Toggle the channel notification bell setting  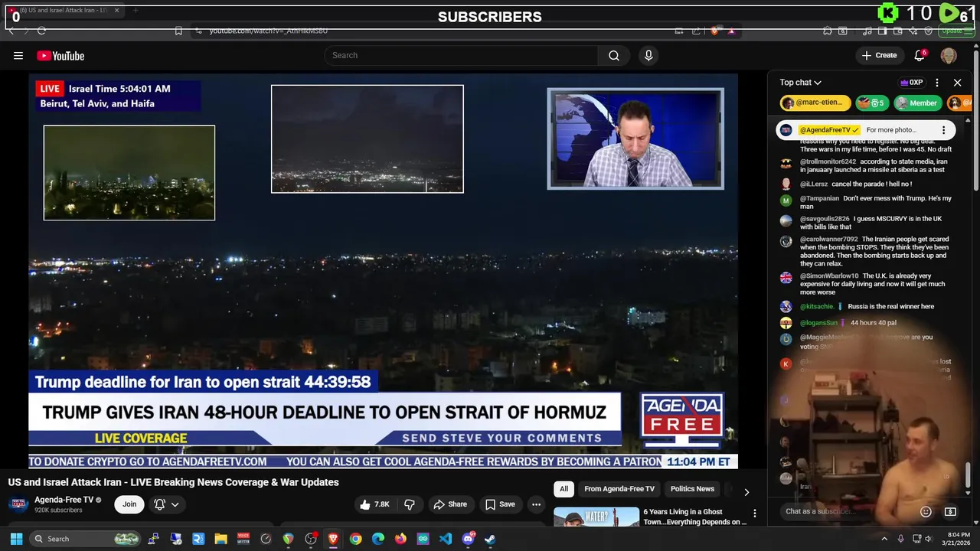click(159, 504)
